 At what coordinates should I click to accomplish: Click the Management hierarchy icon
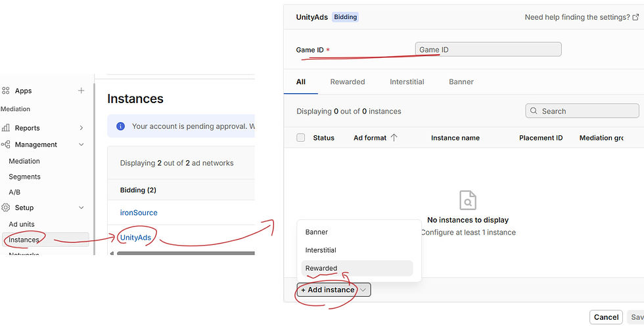click(x=5, y=144)
